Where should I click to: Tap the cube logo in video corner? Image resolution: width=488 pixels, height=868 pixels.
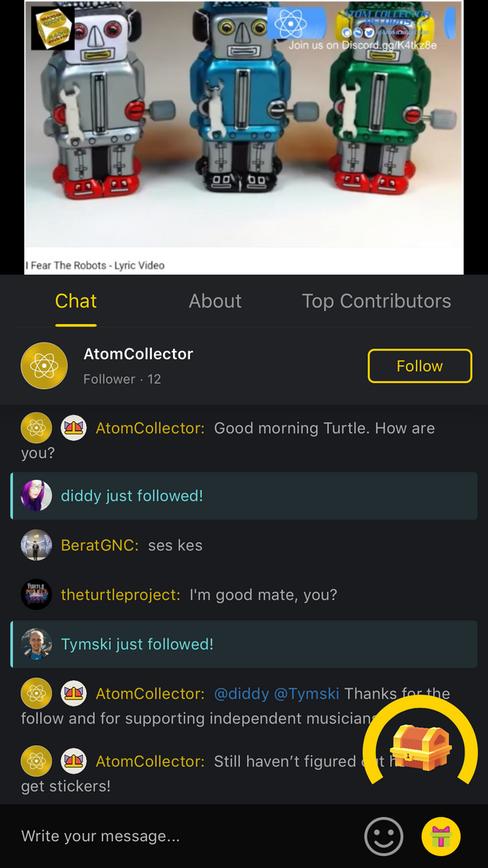coord(53,27)
